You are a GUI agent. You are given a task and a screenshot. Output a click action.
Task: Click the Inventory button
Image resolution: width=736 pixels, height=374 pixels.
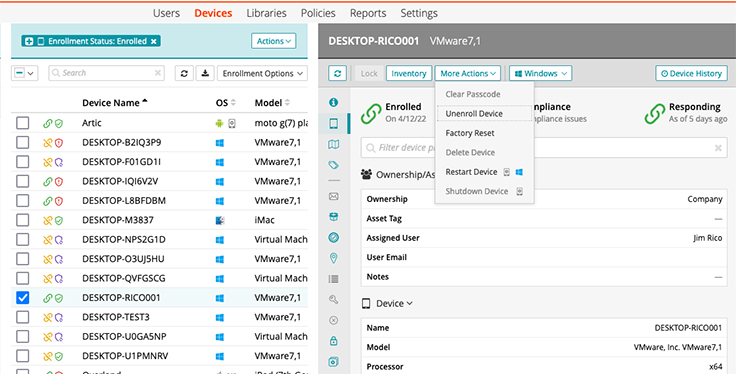pos(409,73)
